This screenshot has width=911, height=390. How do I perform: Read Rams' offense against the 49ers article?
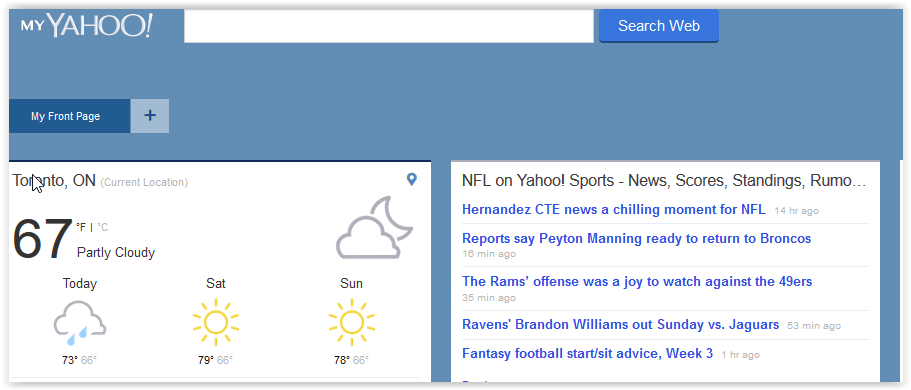pos(637,282)
